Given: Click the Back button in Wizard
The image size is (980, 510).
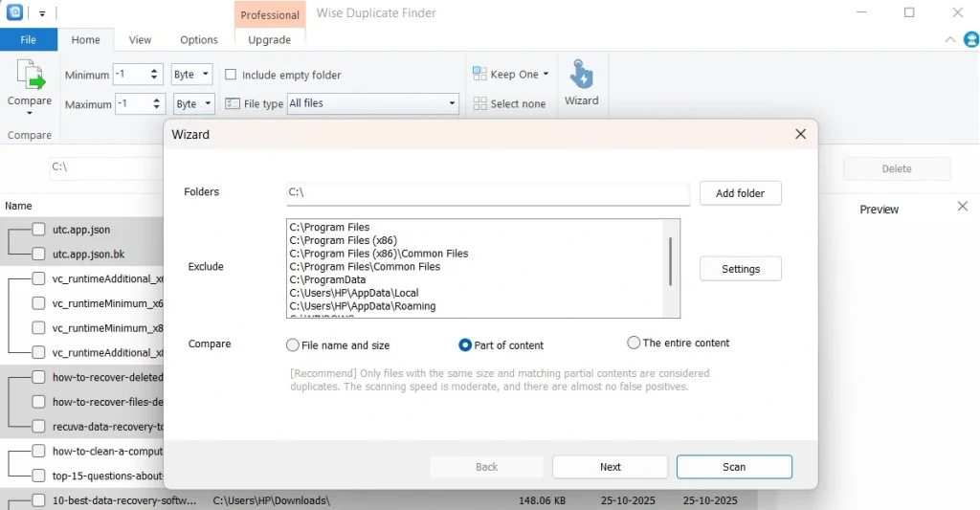Looking at the screenshot, I should pyautogui.click(x=486, y=467).
